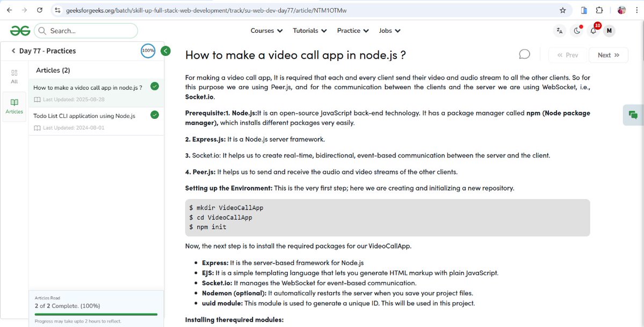Click the Next article button
The width and height of the screenshot is (644, 327).
pos(608,55)
